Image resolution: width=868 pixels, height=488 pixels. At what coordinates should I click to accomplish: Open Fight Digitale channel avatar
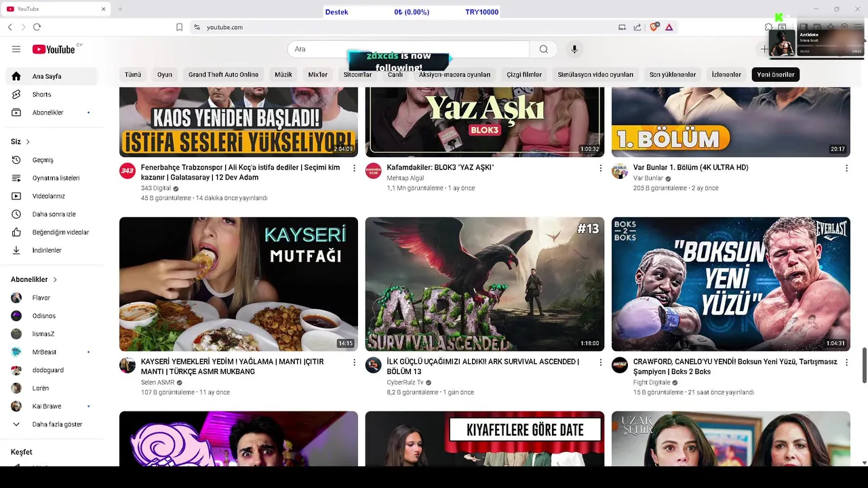(x=620, y=365)
